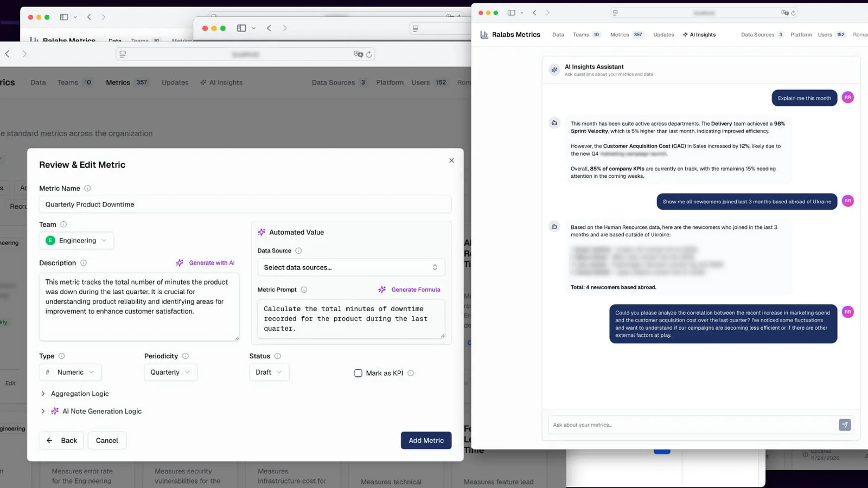Click the Mark as KPI info icon
The height and width of the screenshot is (488, 868).
[411, 373]
